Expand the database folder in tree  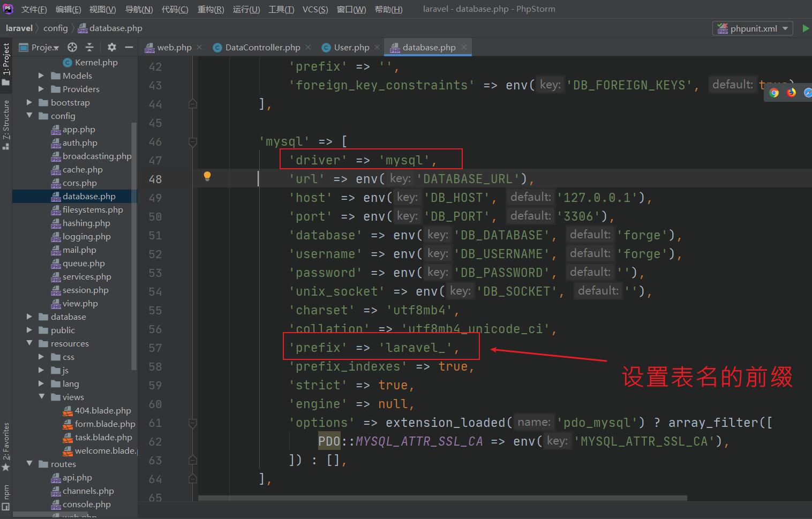[29, 317]
